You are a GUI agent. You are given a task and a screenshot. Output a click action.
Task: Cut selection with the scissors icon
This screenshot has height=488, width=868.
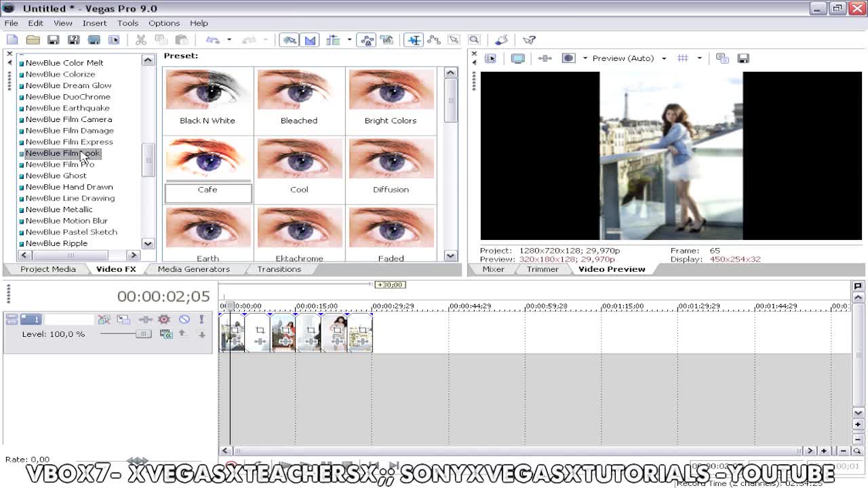(141, 40)
